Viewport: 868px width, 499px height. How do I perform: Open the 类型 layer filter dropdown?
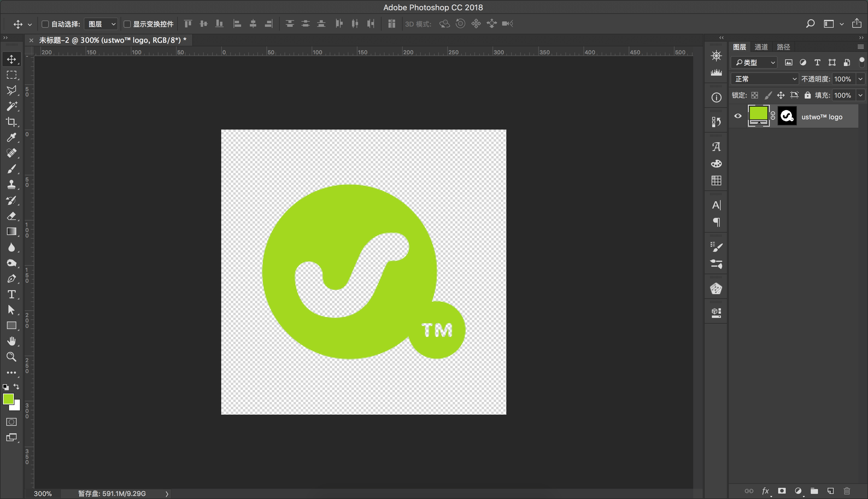pos(754,62)
